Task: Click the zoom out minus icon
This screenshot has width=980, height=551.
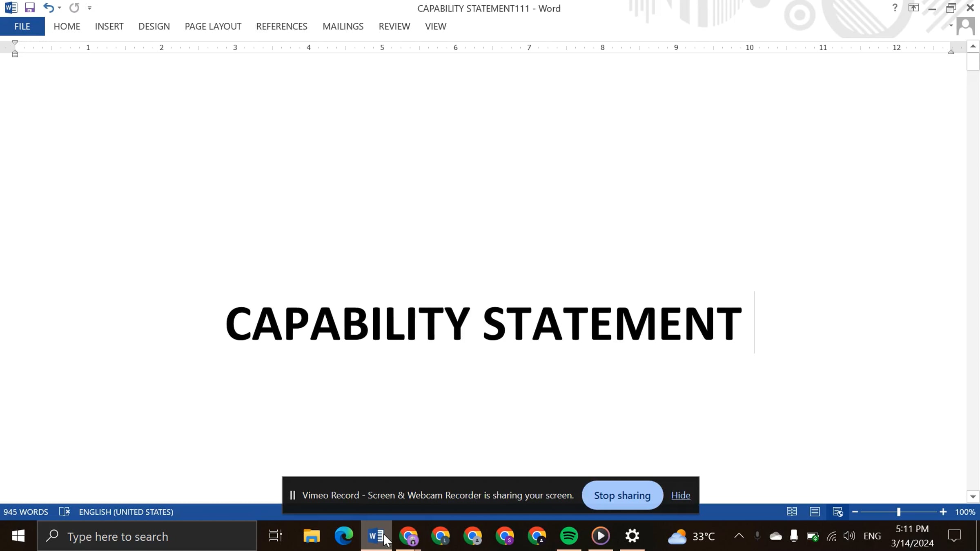Action: [x=855, y=512]
